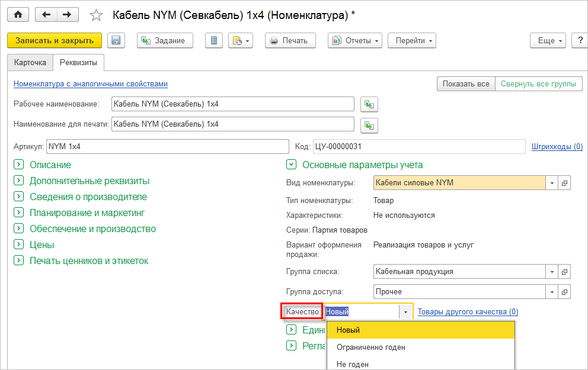The height and width of the screenshot is (370, 588).
Task: Click Серии: Партия товаров text
Action: tap(327, 230)
